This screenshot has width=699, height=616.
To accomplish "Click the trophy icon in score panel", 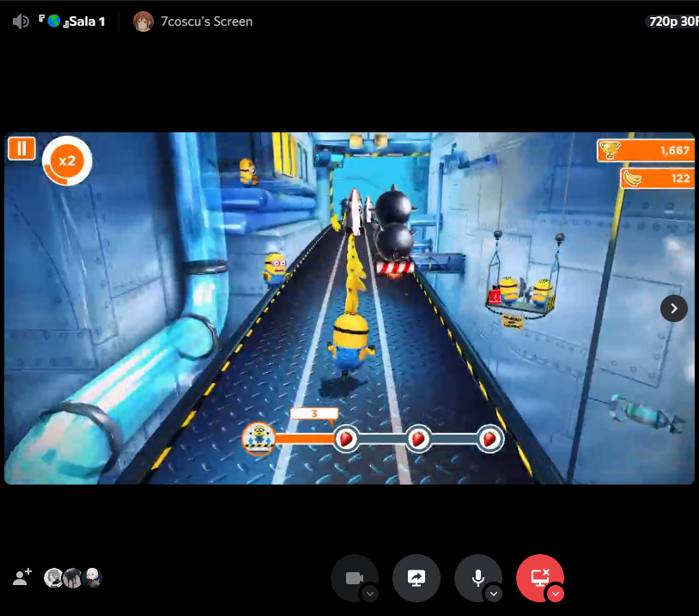I will (610, 149).
